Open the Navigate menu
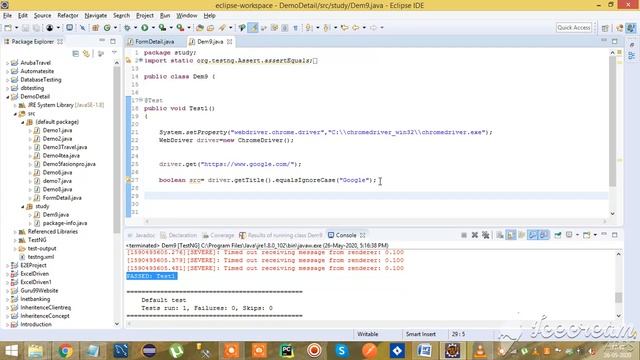The image size is (640, 360). 96,16
